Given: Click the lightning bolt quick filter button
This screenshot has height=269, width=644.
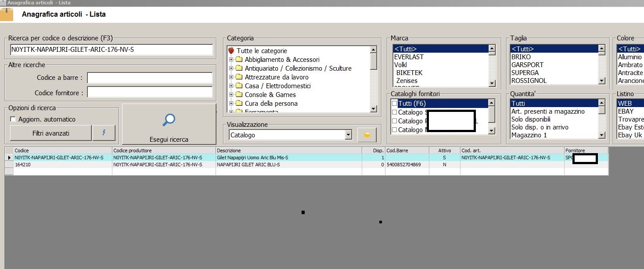Looking at the screenshot, I should click(x=104, y=133).
